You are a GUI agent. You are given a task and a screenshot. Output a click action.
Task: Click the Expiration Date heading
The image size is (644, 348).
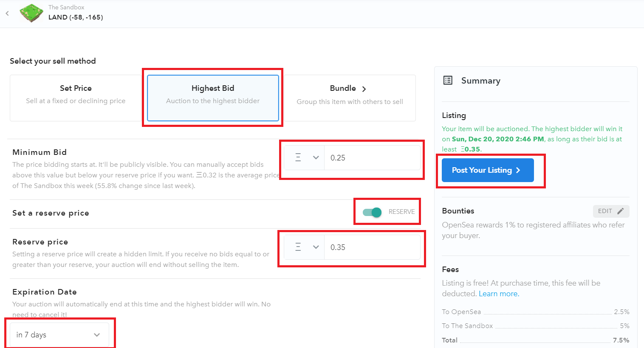(45, 292)
